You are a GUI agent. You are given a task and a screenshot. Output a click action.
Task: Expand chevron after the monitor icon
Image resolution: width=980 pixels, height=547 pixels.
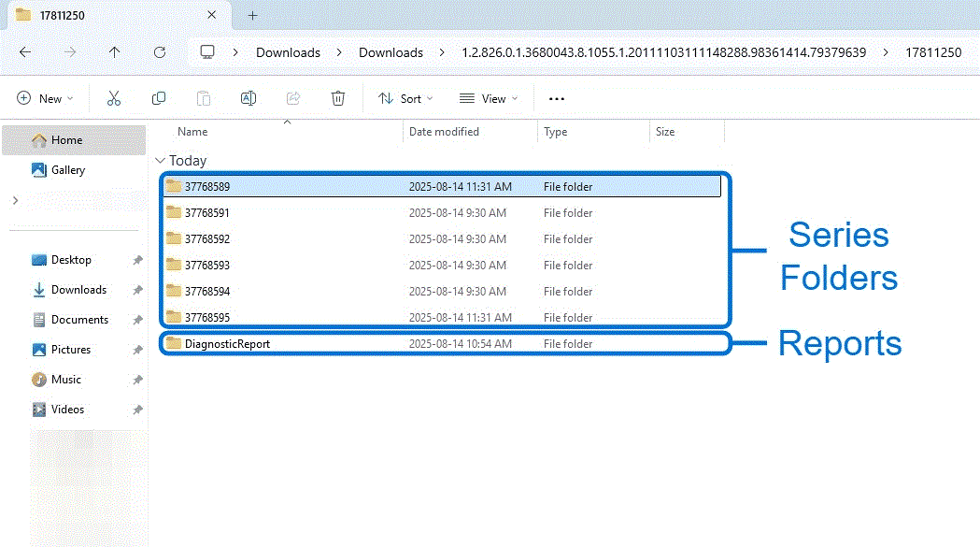(235, 52)
